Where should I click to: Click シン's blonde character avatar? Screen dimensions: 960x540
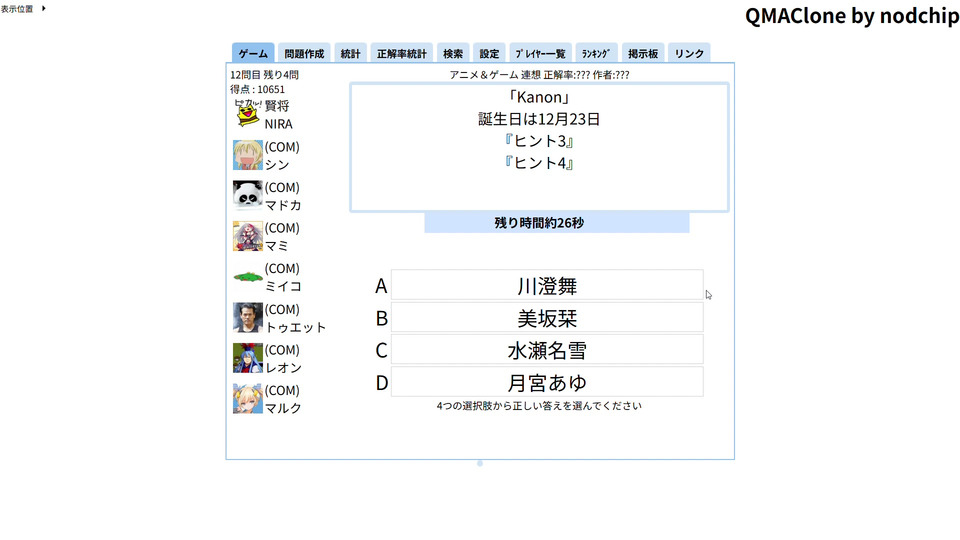(248, 155)
